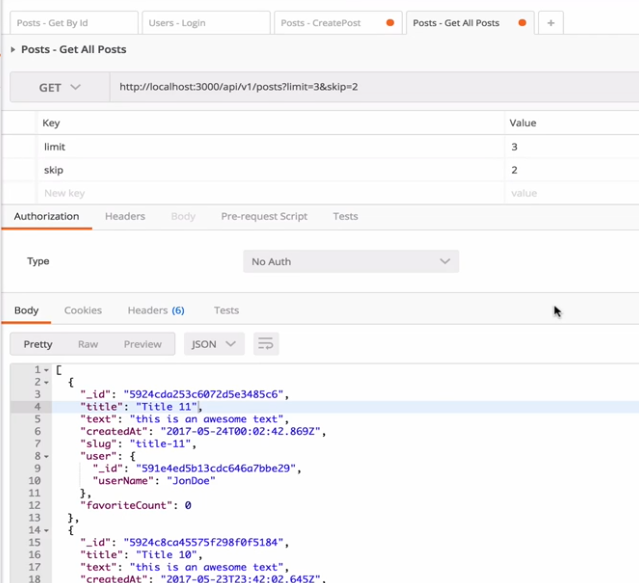
Task: Show response Headers (6) tab
Action: (156, 311)
